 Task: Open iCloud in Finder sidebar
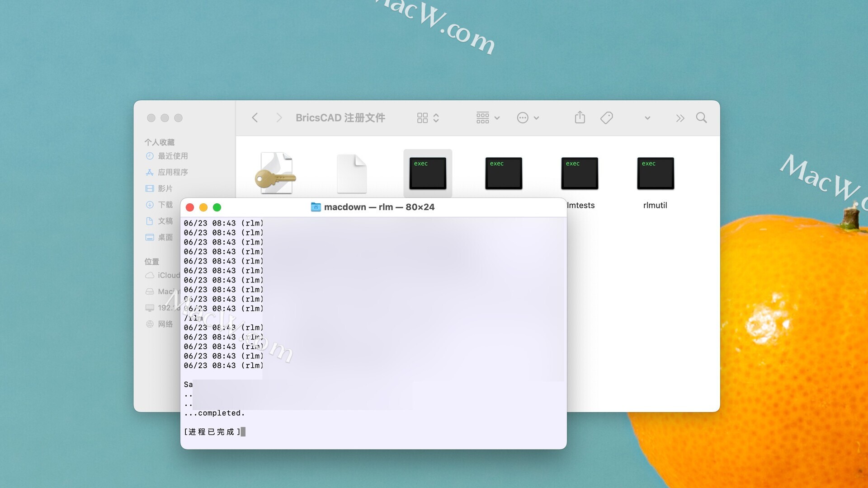163,275
